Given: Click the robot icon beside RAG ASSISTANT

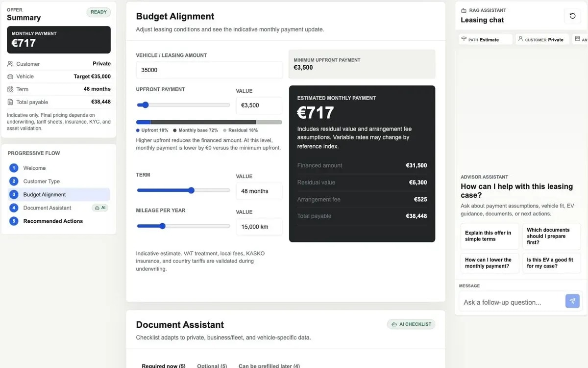Looking at the screenshot, I should click(x=464, y=10).
